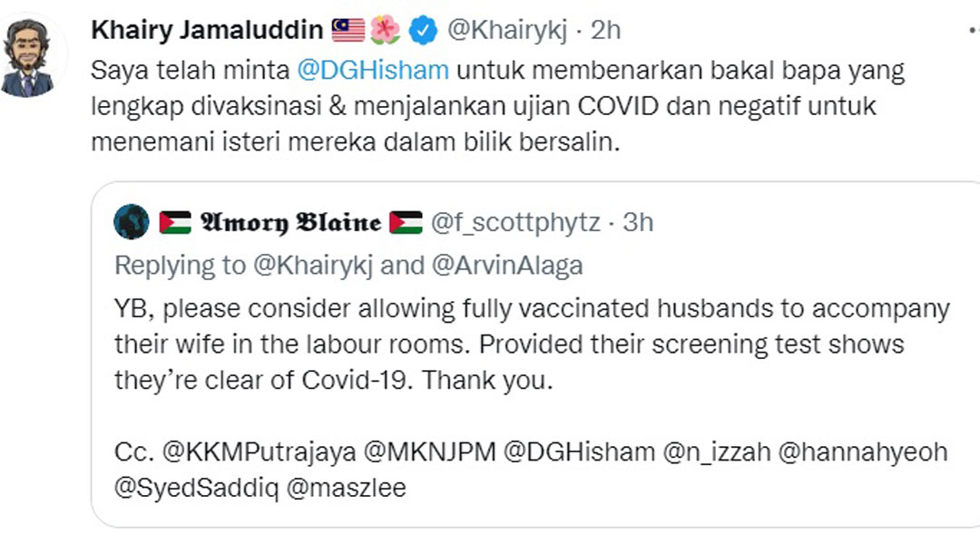Image resolution: width=980 pixels, height=544 pixels.
Task: Click the @KKMPutrajaya mention in Cc line
Action: tap(260, 452)
